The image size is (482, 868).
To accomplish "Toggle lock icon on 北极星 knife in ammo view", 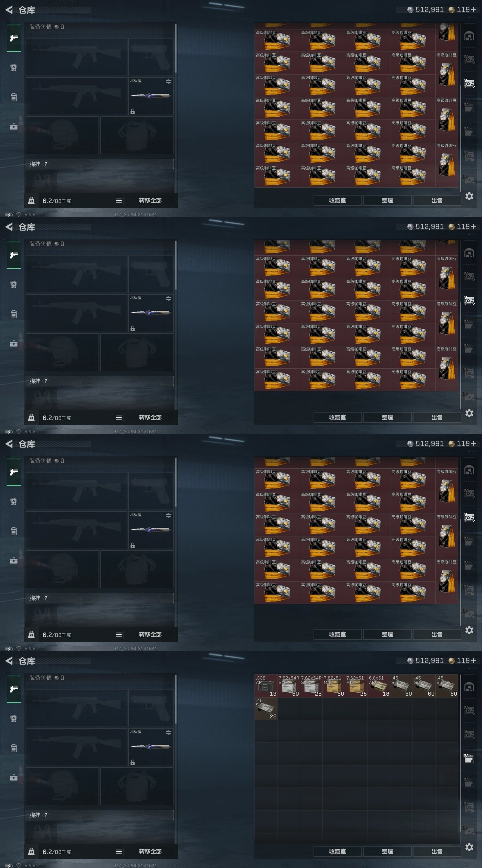I will pos(133,762).
